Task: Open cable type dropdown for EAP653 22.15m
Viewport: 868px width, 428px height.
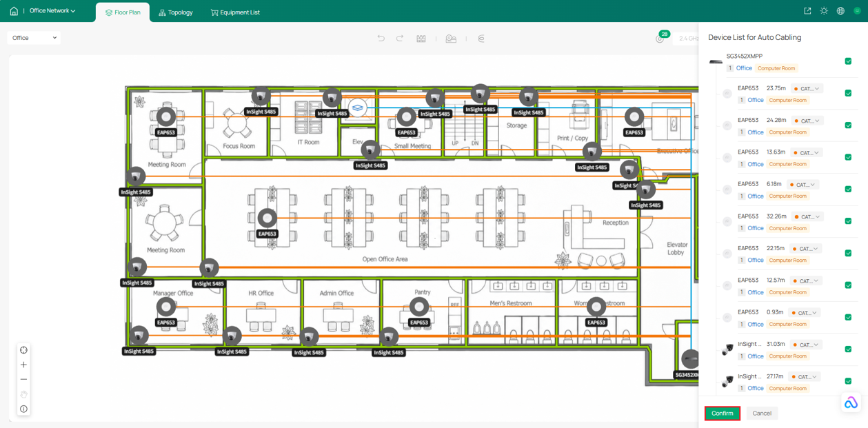Action: tap(805, 249)
